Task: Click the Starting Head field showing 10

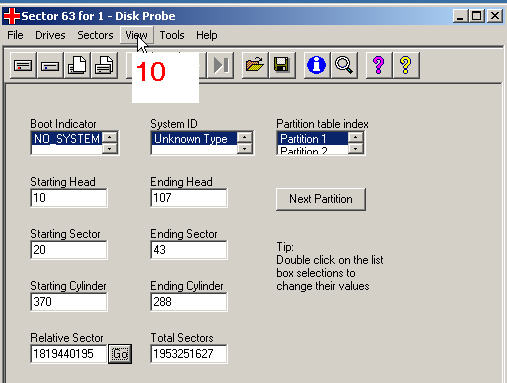Action: click(69, 198)
